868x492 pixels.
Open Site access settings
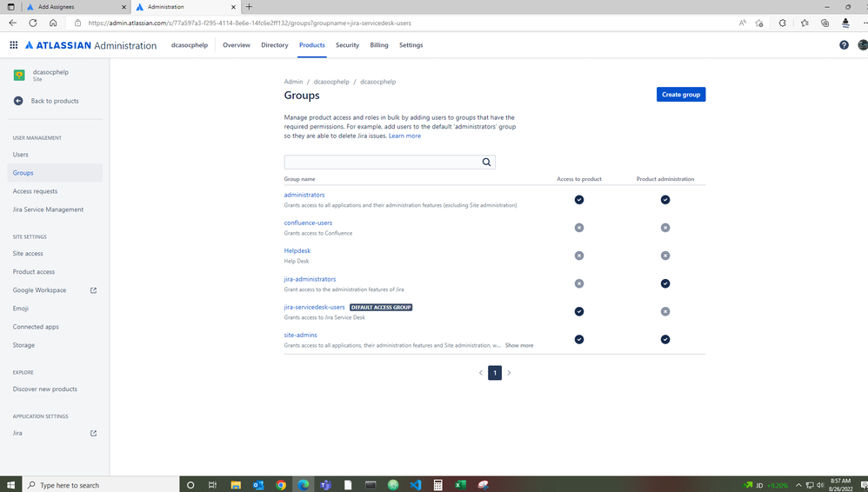(x=55, y=254)
